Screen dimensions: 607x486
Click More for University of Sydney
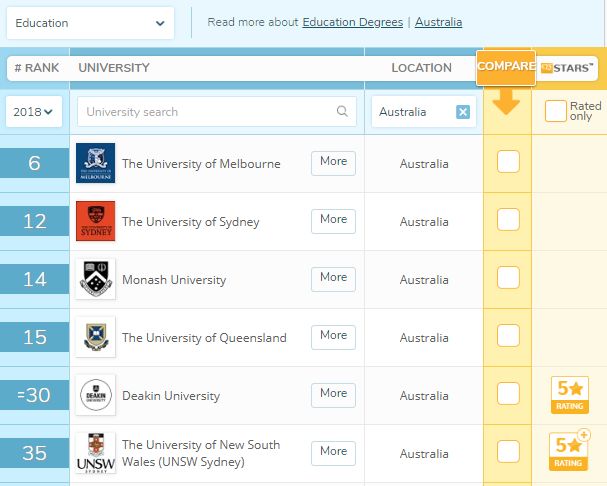pos(333,221)
